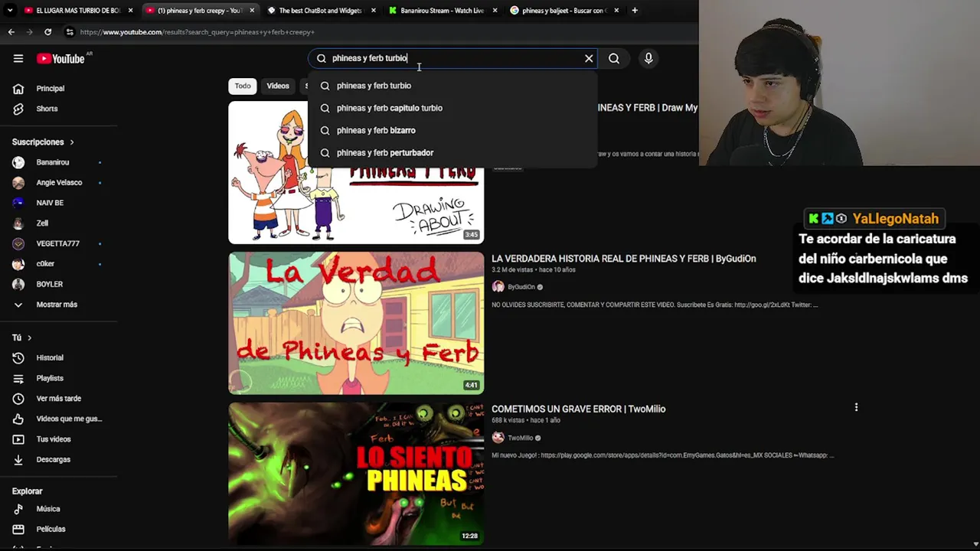Select the 'Videos' filter chip

(x=278, y=86)
